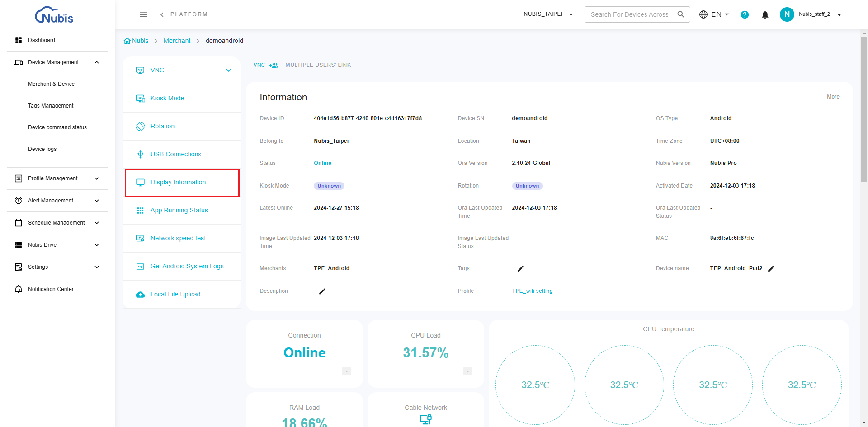Click the Settings sidebar icon
Image resolution: width=868 pixels, height=427 pixels.
[x=19, y=267]
